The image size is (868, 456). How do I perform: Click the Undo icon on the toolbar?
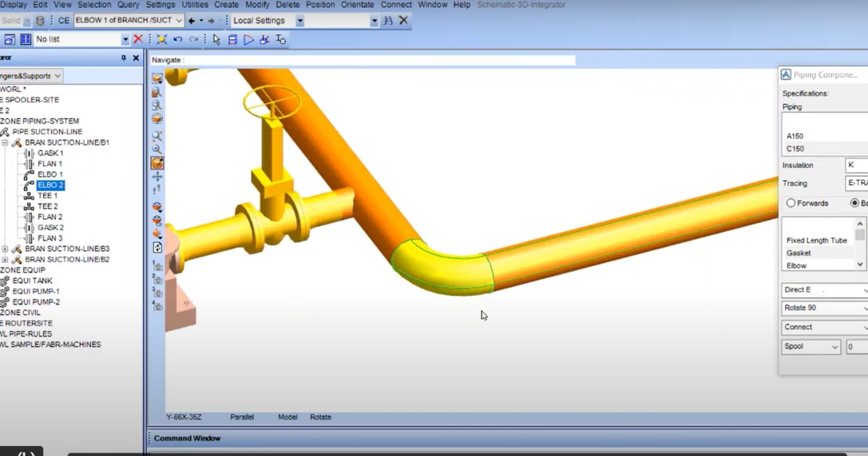[177, 38]
